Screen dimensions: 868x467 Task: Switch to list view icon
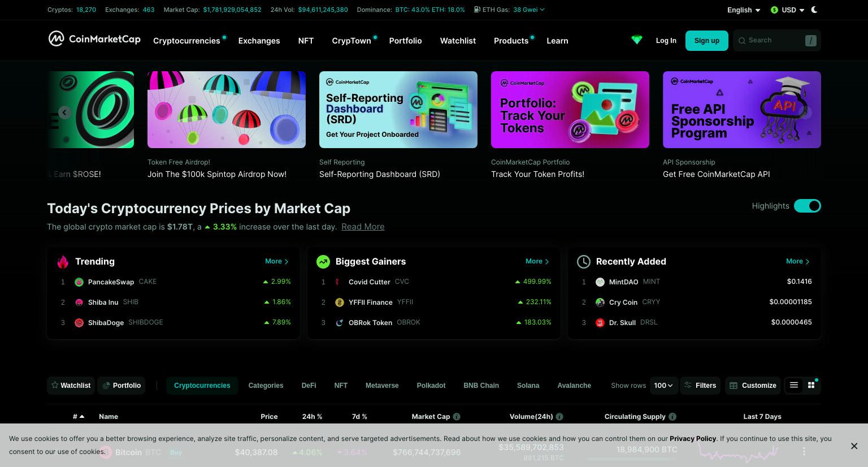pos(794,385)
